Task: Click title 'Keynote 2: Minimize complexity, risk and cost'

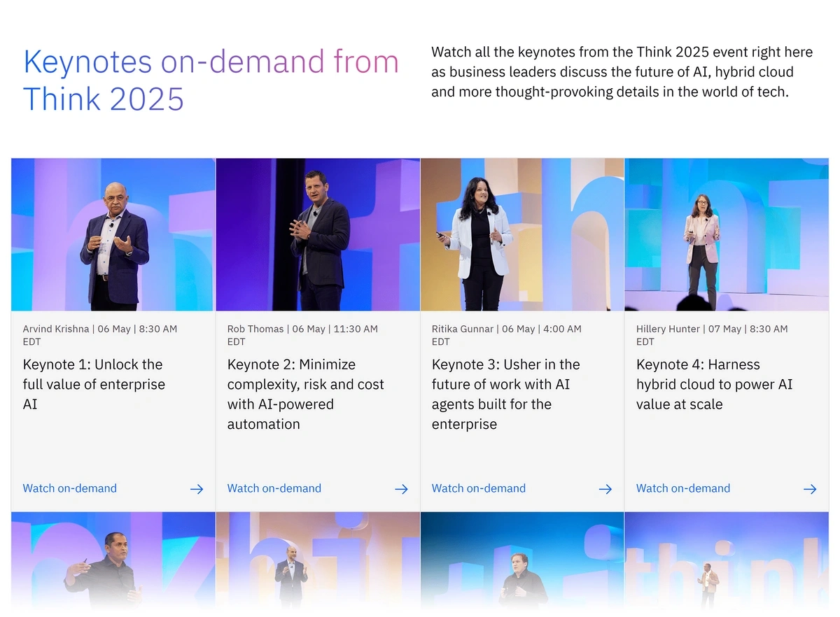Action: (306, 394)
